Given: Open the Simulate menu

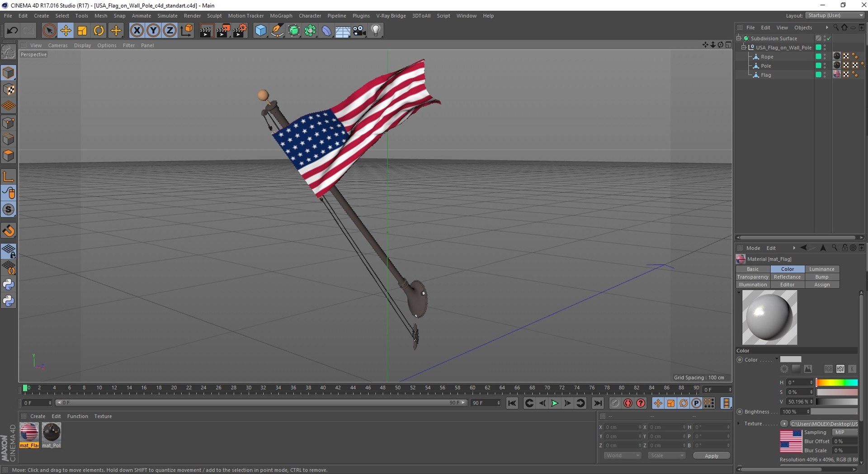Looking at the screenshot, I should (x=167, y=16).
